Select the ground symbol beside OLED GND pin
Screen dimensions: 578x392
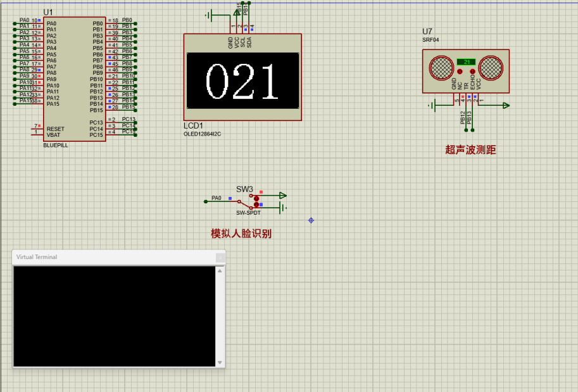click(210, 14)
